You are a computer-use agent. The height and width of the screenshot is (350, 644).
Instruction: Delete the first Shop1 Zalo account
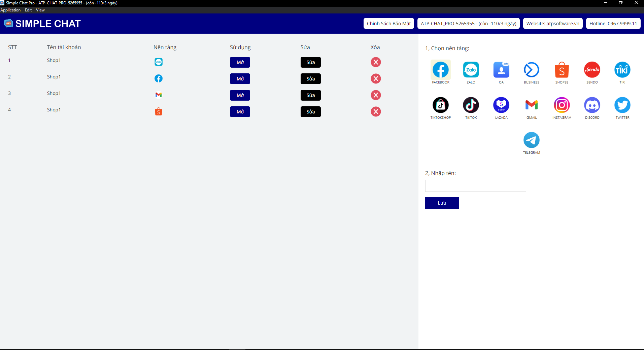point(376,62)
